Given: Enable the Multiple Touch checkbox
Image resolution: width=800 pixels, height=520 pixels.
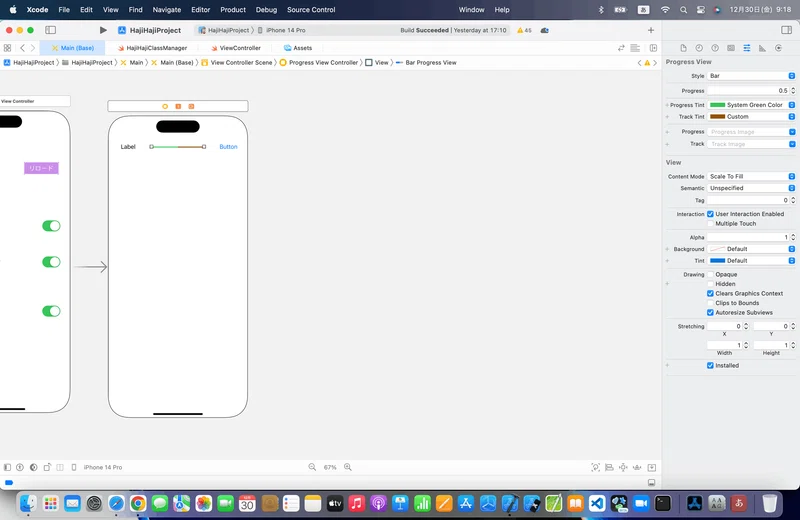Looking at the screenshot, I should pos(710,224).
